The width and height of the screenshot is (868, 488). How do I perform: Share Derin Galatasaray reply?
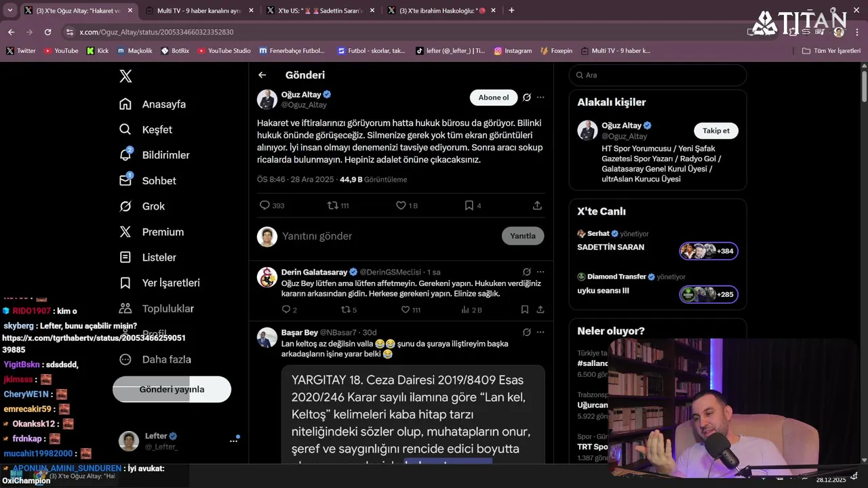[540, 310]
